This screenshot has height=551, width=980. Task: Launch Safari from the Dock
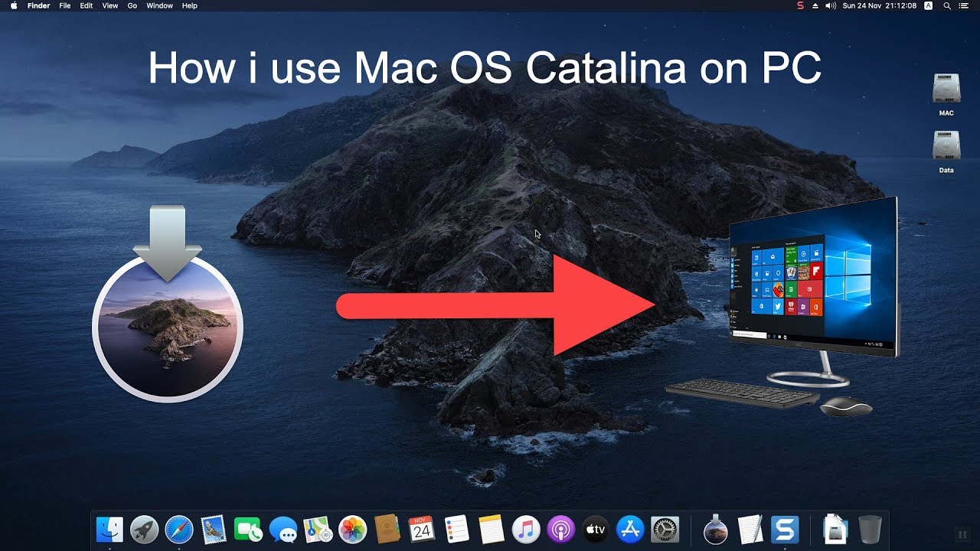178,529
